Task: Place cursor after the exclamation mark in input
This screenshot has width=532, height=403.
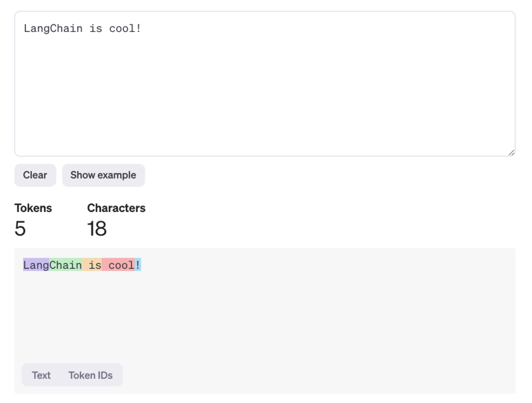Action: tap(142, 29)
